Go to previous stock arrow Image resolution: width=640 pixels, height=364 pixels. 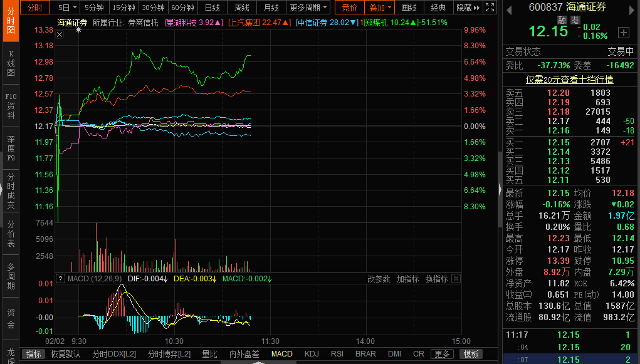tap(509, 10)
